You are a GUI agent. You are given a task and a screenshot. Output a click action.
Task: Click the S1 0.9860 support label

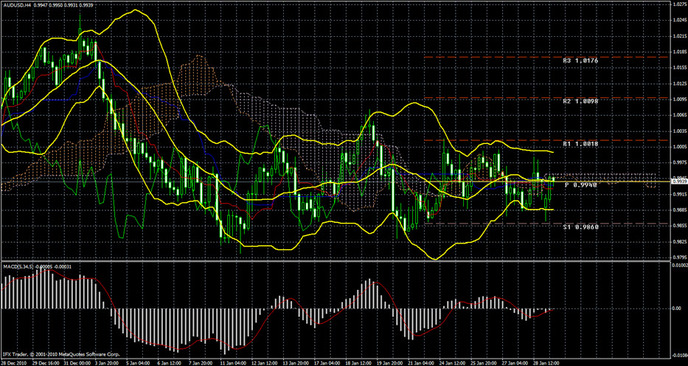[x=580, y=227]
